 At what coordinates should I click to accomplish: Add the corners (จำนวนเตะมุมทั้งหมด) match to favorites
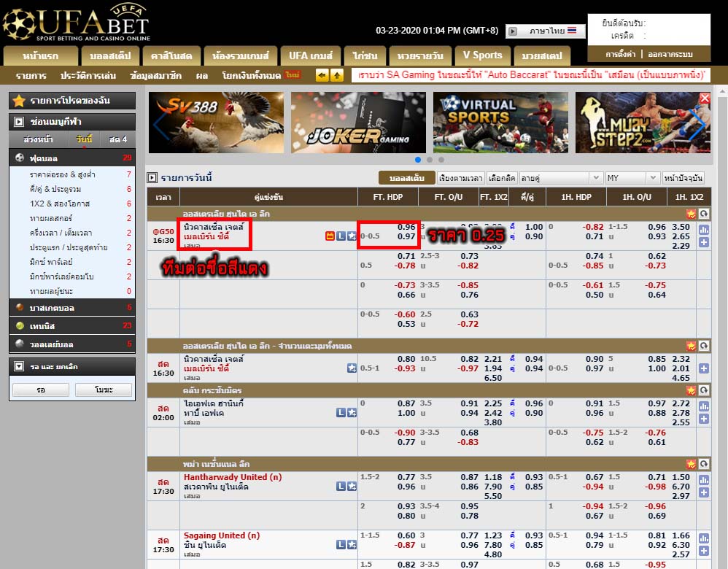click(352, 368)
